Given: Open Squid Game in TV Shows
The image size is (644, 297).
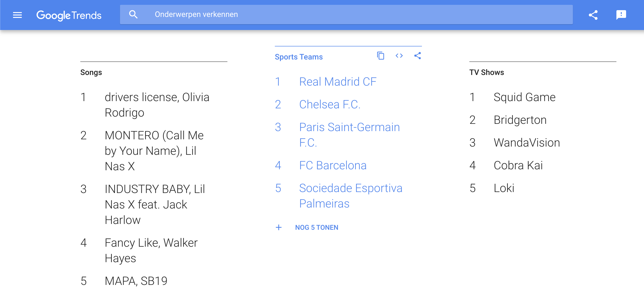Looking at the screenshot, I should [x=524, y=97].
